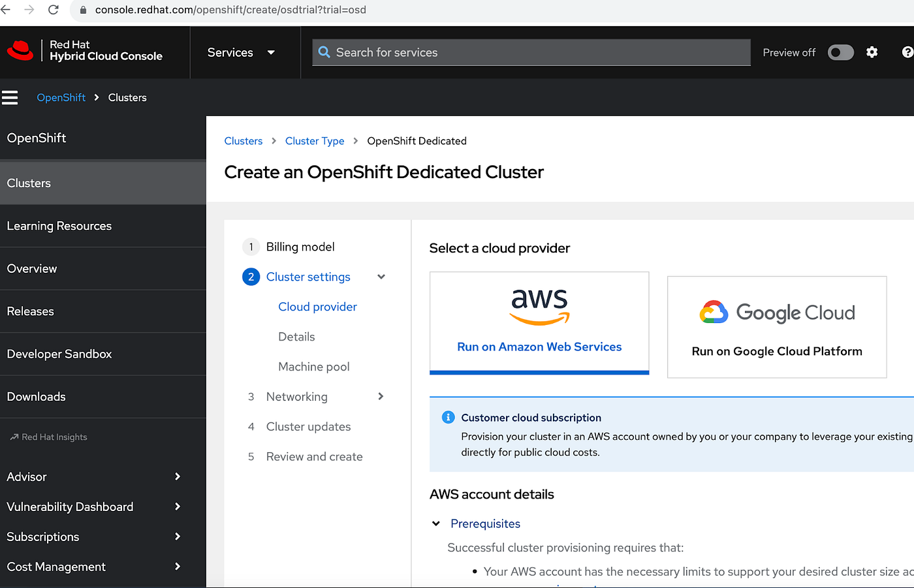The image size is (914, 588).
Task: Click the browser reload icon
Action: 54,10
